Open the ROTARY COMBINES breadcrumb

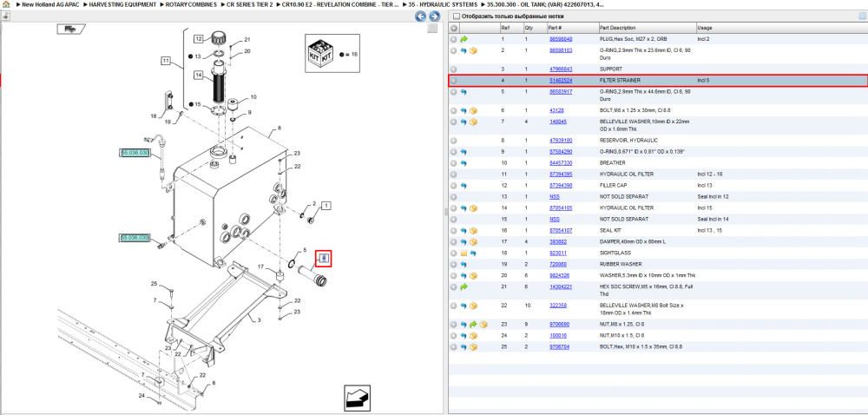193,4
